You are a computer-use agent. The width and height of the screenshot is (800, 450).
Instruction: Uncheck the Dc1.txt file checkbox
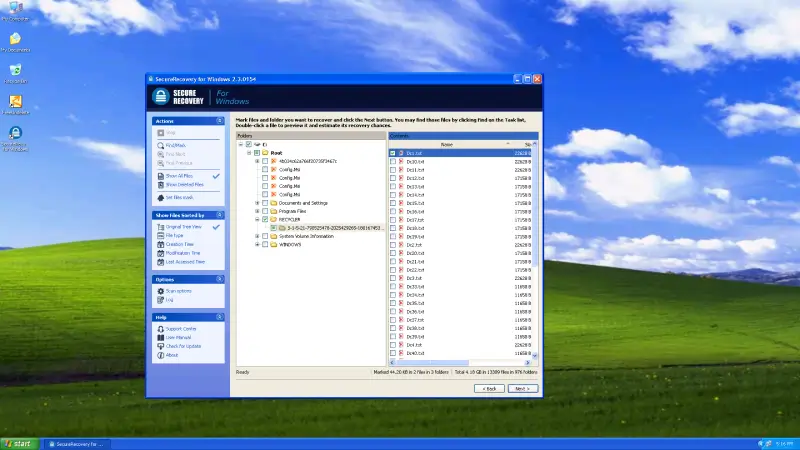[x=393, y=153]
